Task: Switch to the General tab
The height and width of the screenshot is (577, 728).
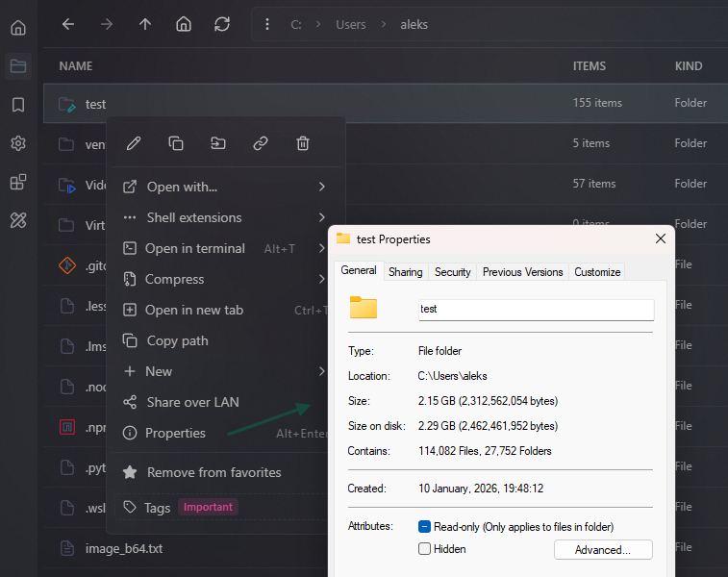Action: pyautogui.click(x=359, y=270)
